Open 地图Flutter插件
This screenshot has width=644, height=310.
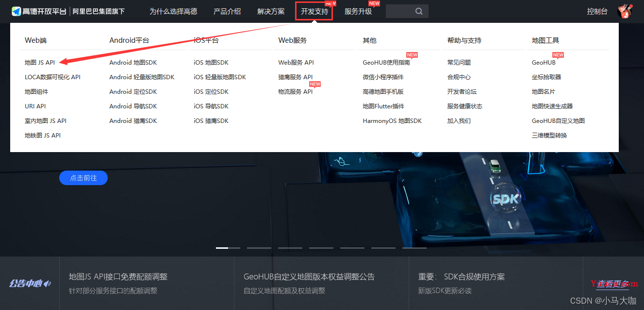383,106
